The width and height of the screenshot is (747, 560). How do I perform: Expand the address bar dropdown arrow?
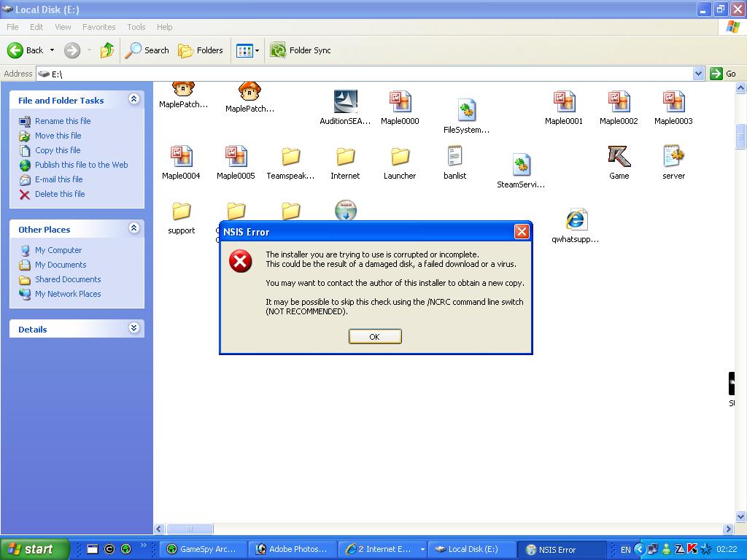(698, 74)
